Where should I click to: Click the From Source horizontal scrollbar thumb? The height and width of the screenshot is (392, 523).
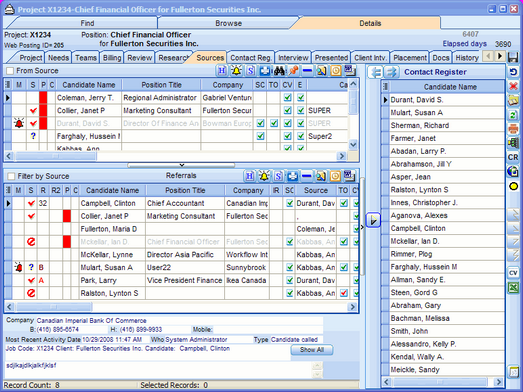[56, 156]
